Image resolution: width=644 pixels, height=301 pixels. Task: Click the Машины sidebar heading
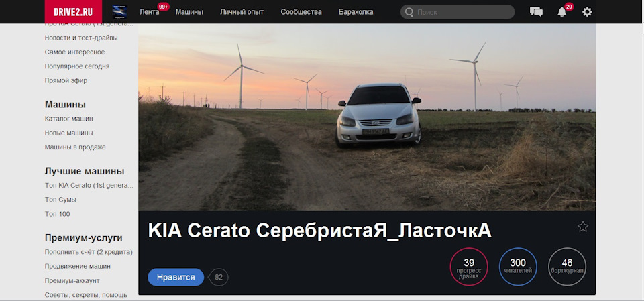65,105
